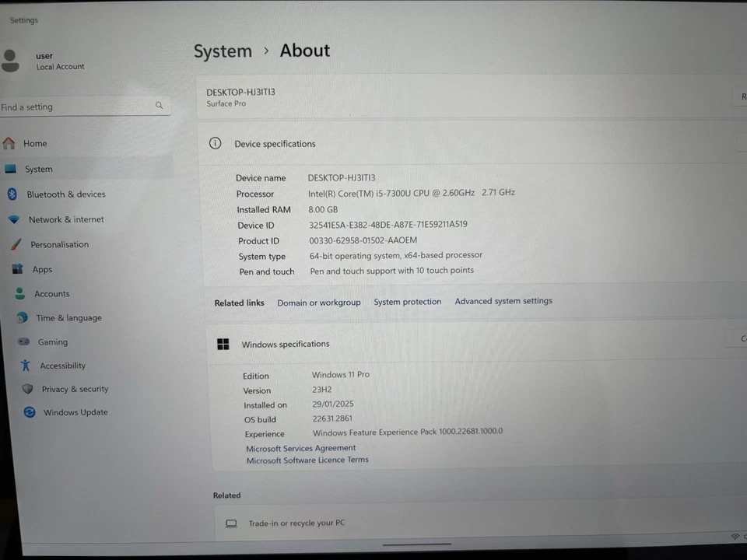
Task: Open the Trade-in or recycle your PC entry
Action: click(296, 523)
